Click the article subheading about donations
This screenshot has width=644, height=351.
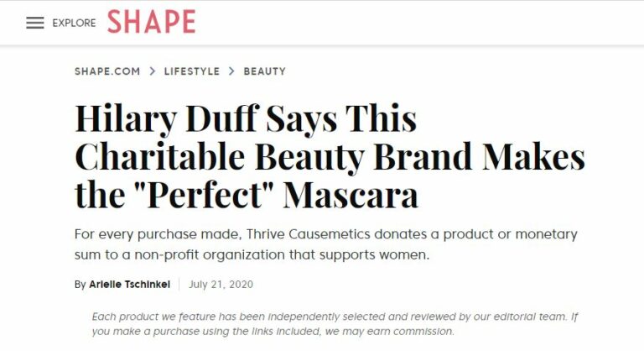[325, 244]
